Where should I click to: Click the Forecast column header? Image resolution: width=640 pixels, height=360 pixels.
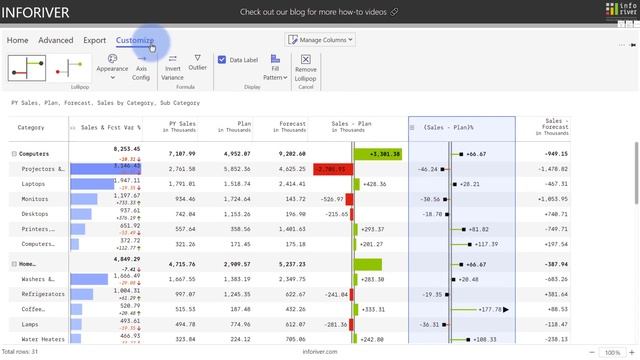point(289,127)
